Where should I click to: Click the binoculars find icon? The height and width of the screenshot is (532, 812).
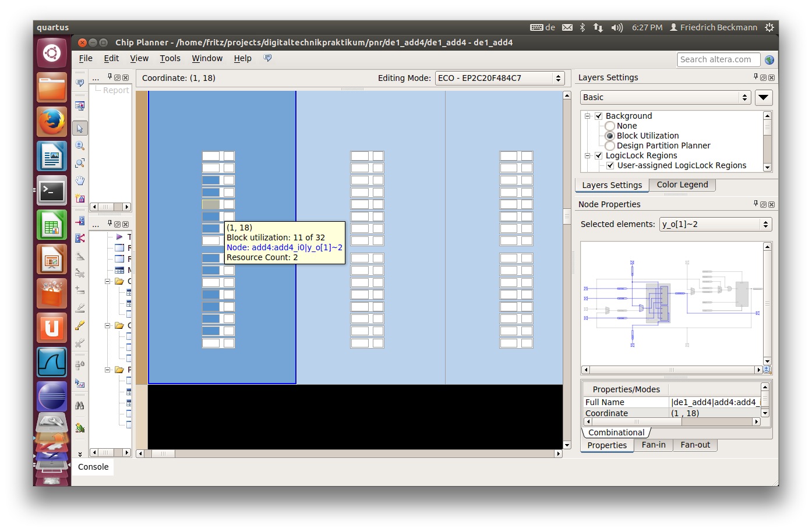tap(80, 405)
